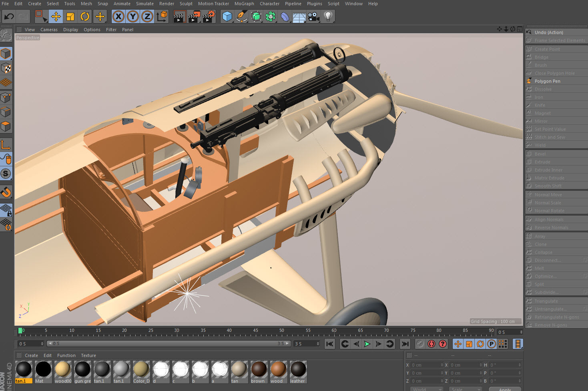This screenshot has height=391, width=588.
Task: Render to Picture Viewer
Action: [x=194, y=16]
